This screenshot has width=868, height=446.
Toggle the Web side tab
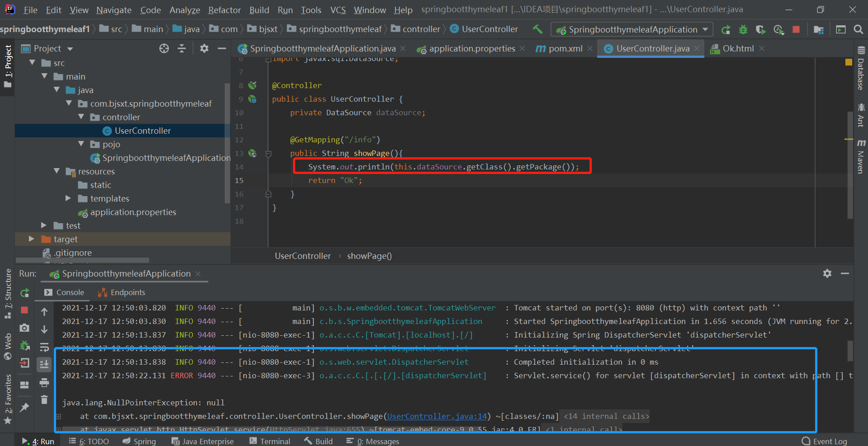[x=8, y=347]
